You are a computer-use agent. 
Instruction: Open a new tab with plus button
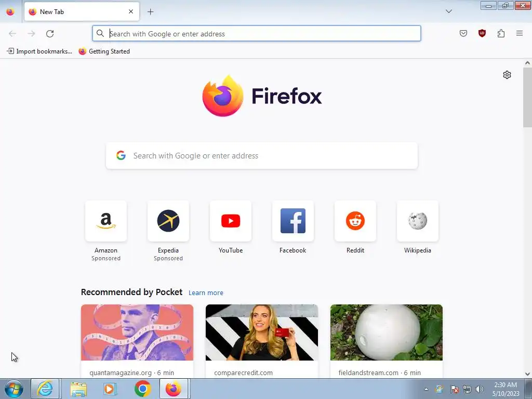[150, 12]
